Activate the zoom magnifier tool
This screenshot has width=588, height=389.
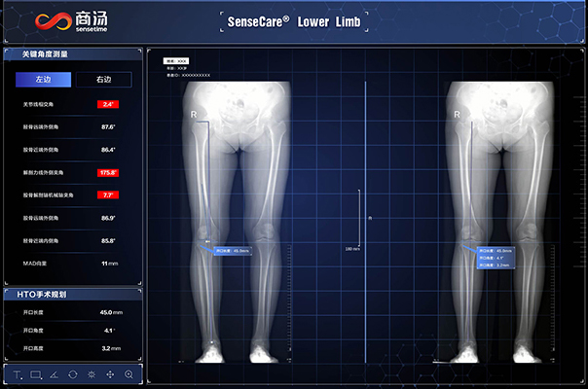point(129,374)
